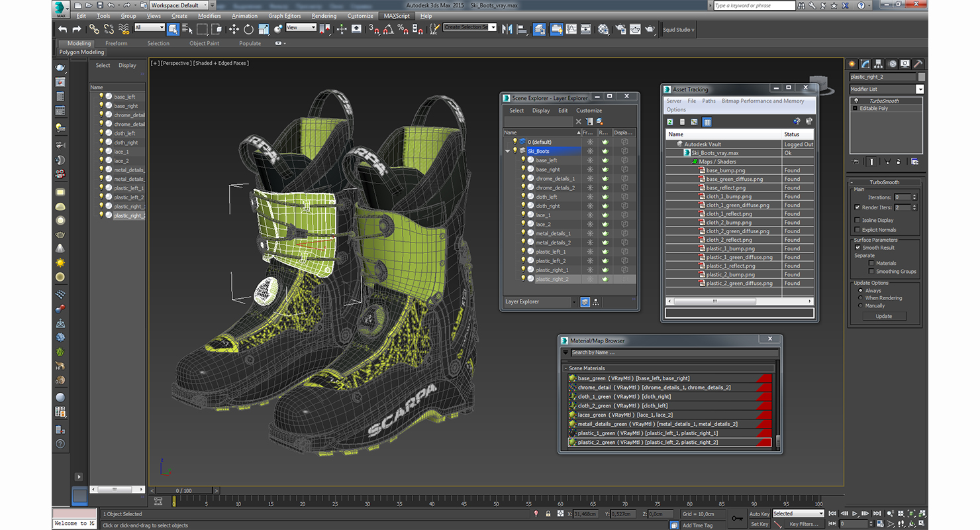The image size is (980, 530).
Task: Activate the Select and Move tool
Action: click(x=234, y=29)
